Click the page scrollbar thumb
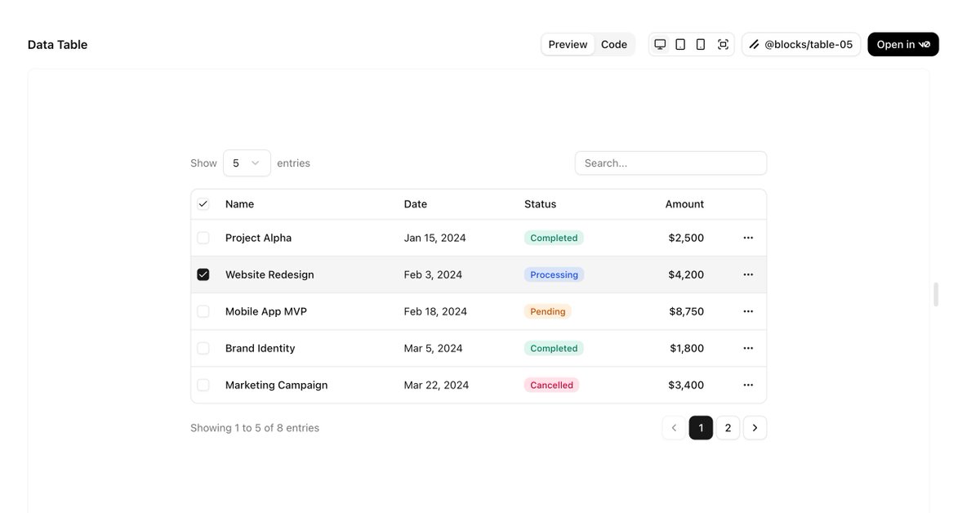Image resolution: width=980 pixels, height=513 pixels. point(936,294)
